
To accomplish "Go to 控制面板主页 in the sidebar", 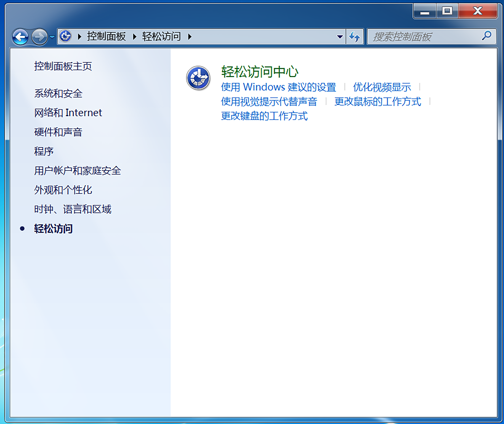I will (x=63, y=66).
